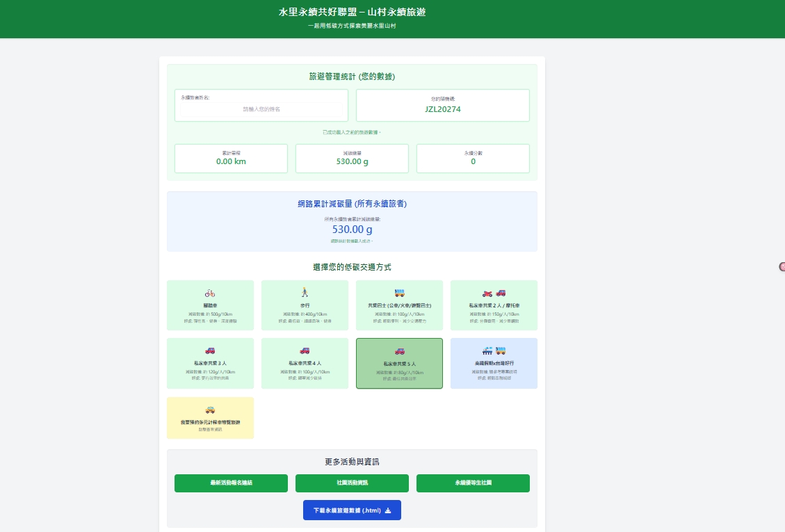
Task: Click the 旅遊管理統計 (您的數據) heading
Action: point(352,76)
